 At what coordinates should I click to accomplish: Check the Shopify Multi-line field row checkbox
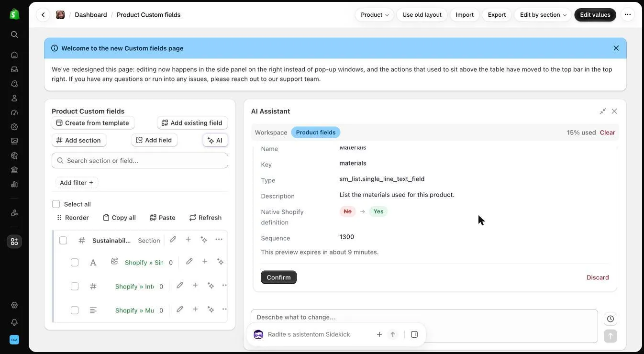coord(75,310)
